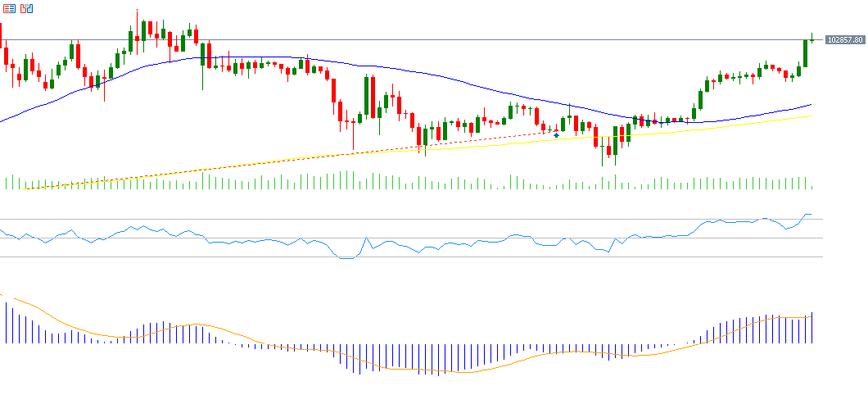Click the last MACD histogram bar on the right
The height and width of the screenshot is (395, 868).
(811, 328)
